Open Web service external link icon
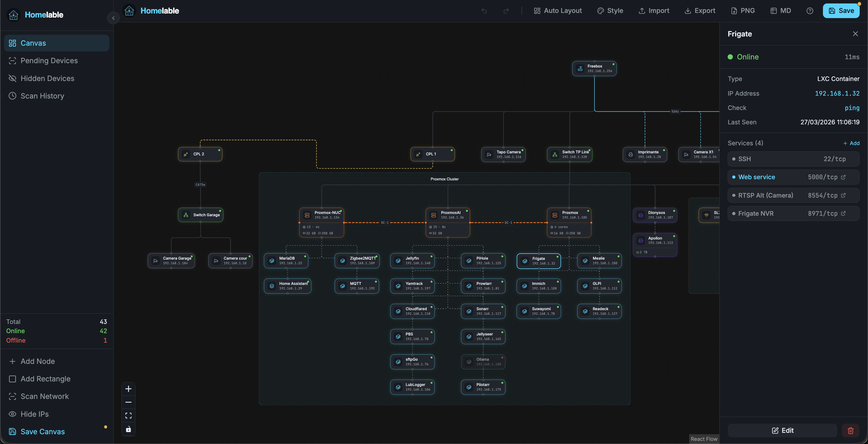The image size is (868, 444). [x=843, y=177]
